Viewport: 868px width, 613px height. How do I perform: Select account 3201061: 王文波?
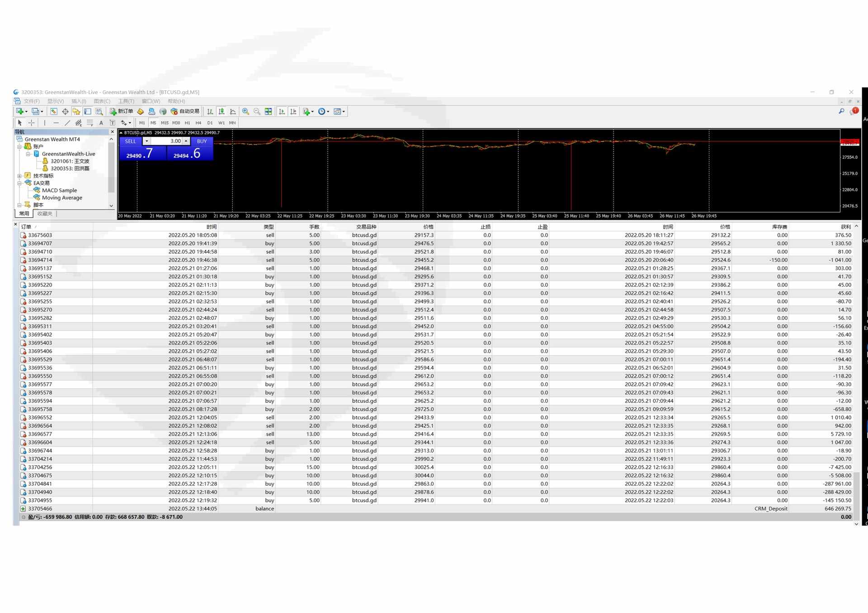pos(70,161)
